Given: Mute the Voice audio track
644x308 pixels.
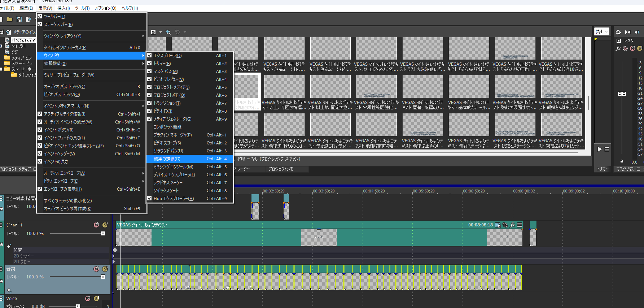Looking at the screenshot, I should (x=88, y=298).
